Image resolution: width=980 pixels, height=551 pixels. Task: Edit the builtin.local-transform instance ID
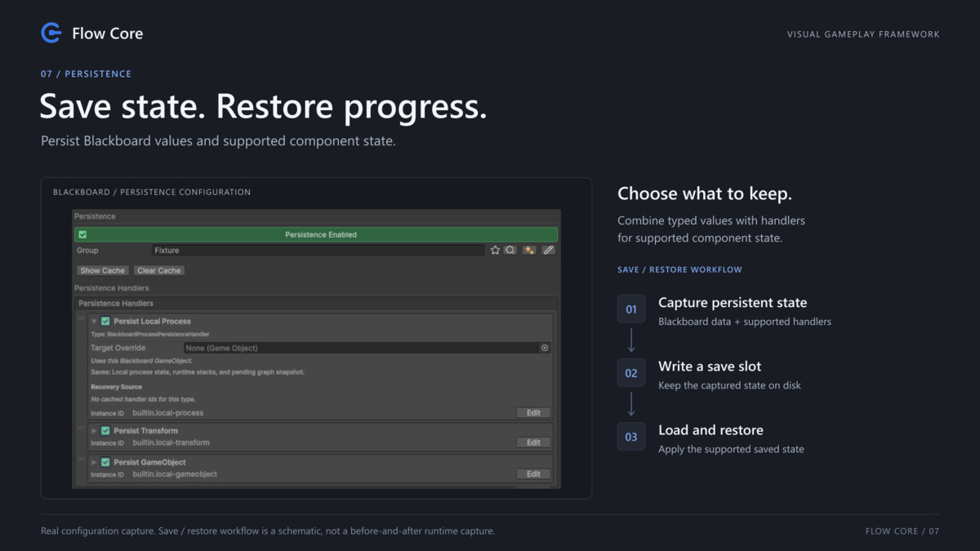pos(533,442)
